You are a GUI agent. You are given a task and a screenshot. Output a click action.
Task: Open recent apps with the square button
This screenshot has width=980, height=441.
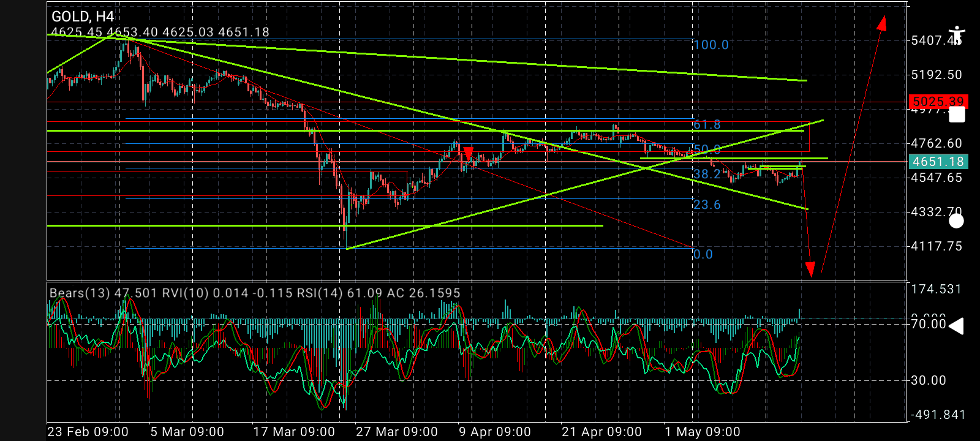pyautogui.click(x=956, y=115)
